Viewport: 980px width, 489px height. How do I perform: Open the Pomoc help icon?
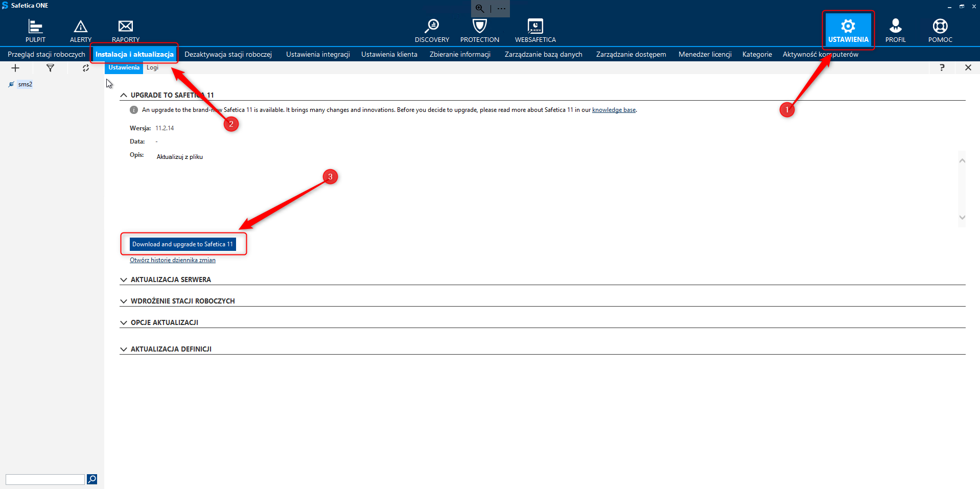(x=940, y=30)
